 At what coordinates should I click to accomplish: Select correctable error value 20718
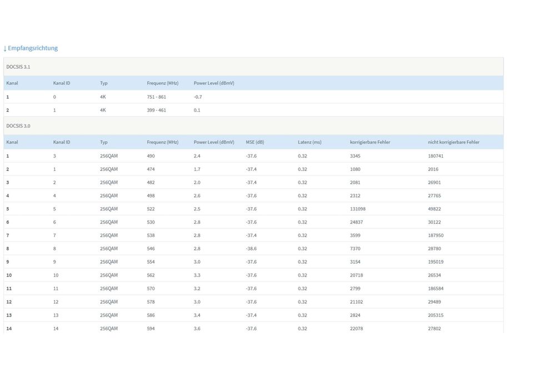click(x=357, y=275)
